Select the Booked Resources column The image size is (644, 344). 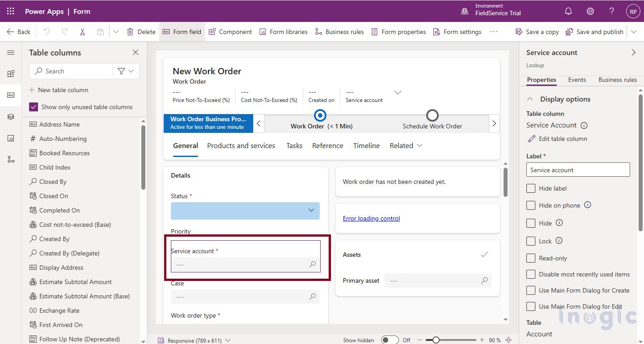tap(59, 153)
